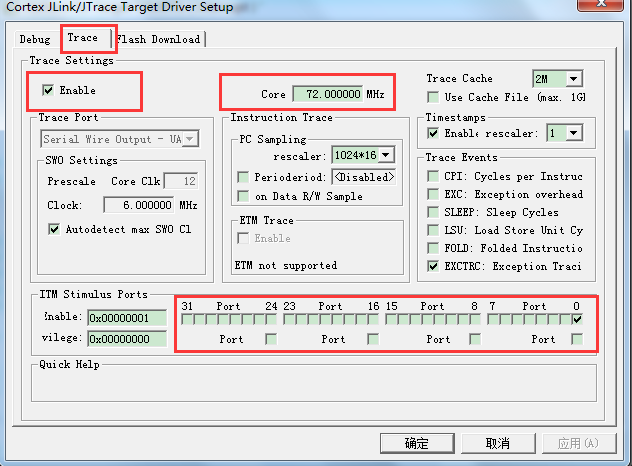The image size is (632, 466).
Task: Click the Core clock MHz field
Action: pyautogui.click(x=328, y=94)
